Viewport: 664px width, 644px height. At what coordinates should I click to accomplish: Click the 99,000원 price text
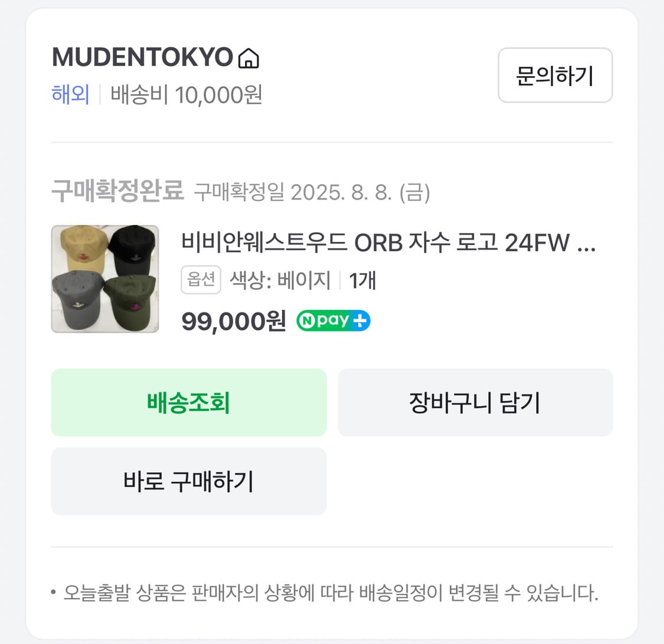[x=234, y=321]
